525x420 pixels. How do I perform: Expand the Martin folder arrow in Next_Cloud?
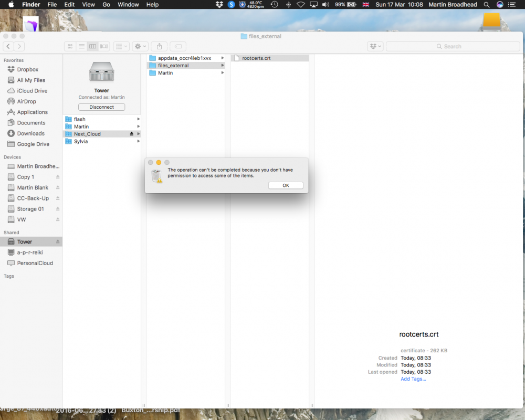(x=222, y=72)
